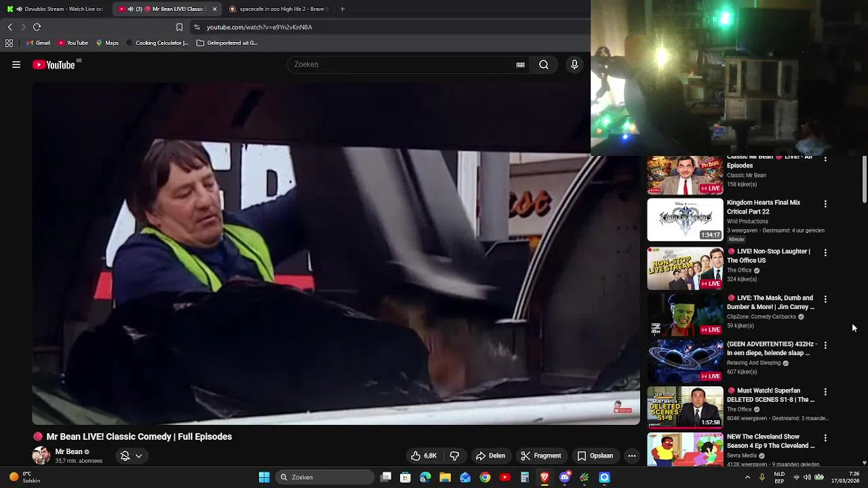
Task: Open more actions three-dot menu under video
Action: pos(632,455)
